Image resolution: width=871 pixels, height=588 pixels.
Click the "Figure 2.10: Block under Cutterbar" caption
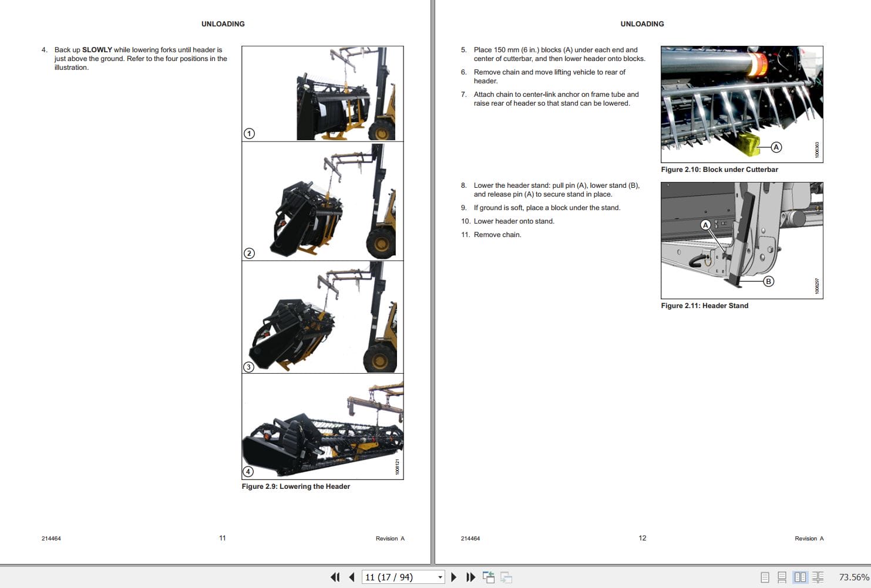tap(719, 170)
